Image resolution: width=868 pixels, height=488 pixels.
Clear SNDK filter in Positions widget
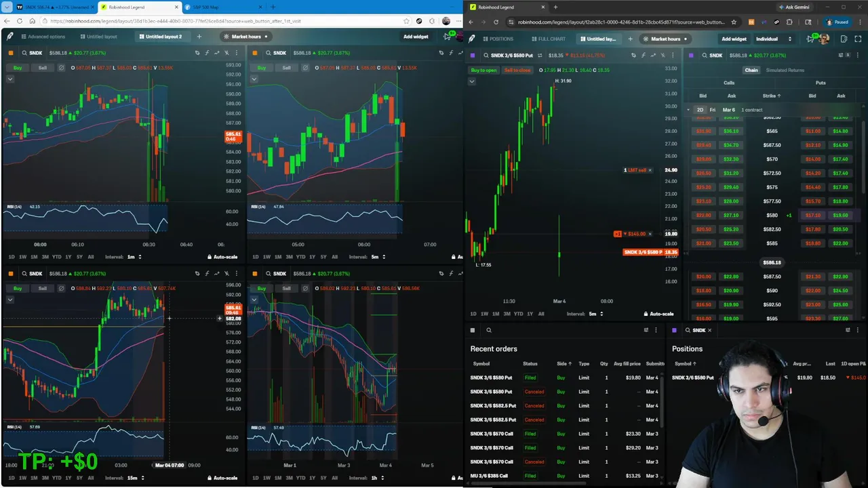[709, 330]
